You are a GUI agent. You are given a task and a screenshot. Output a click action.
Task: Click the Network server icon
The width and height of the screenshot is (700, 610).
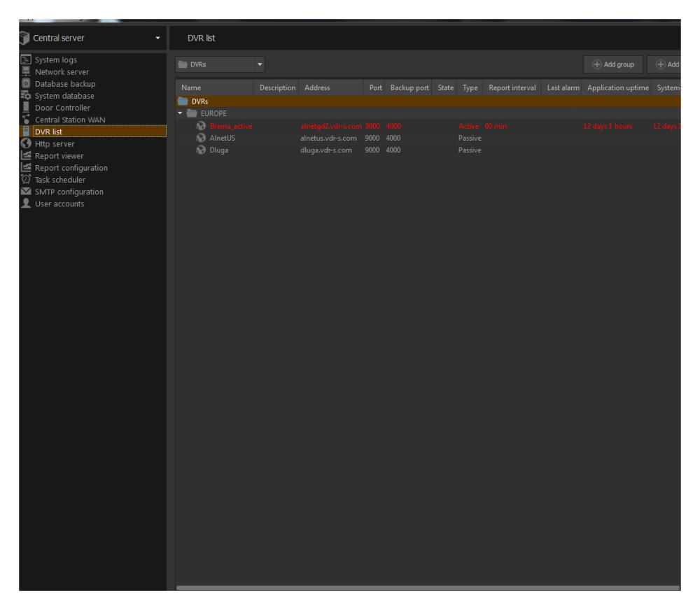(x=26, y=71)
